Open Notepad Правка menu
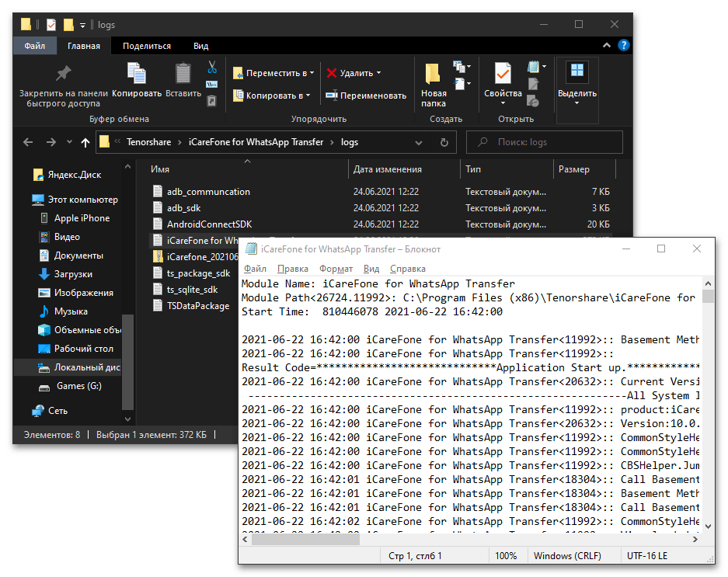The image size is (728, 577). pos(292,269)
